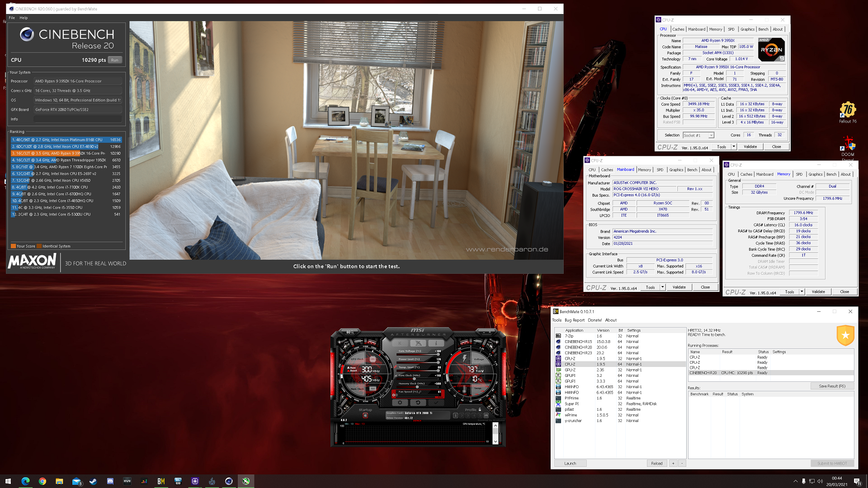This screenshot has height=488, width=868.
Task: Click the Cinebench Run button
Action: [115, 60]
